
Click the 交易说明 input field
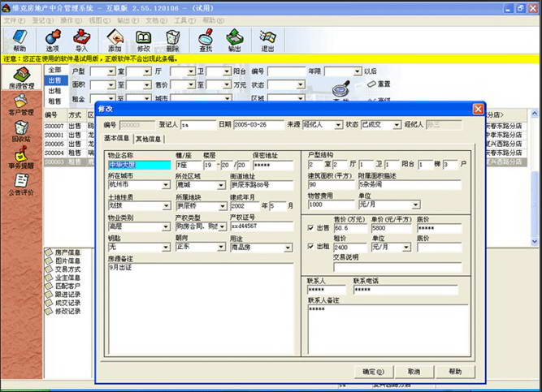pos(397,267)
